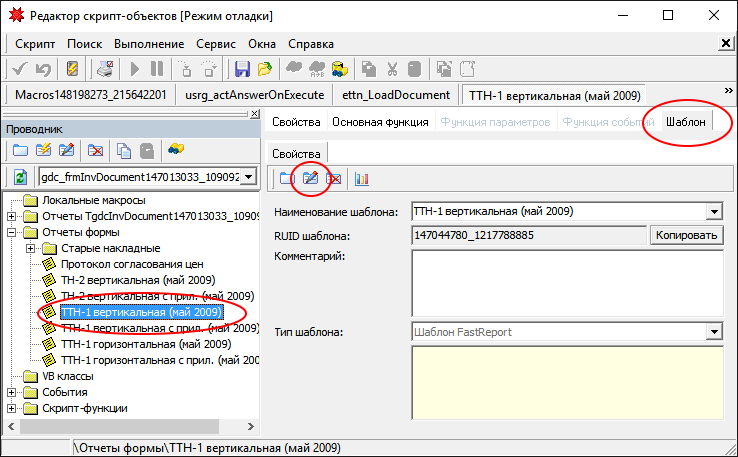Click the open folder icon beside Save
The image size is (738, 457).
pos(264,69)
